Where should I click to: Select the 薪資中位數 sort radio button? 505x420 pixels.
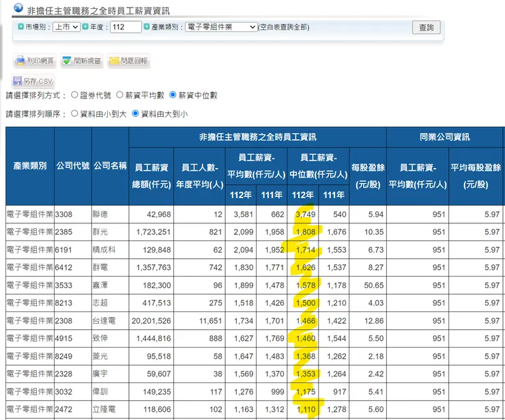click(173, 95)
